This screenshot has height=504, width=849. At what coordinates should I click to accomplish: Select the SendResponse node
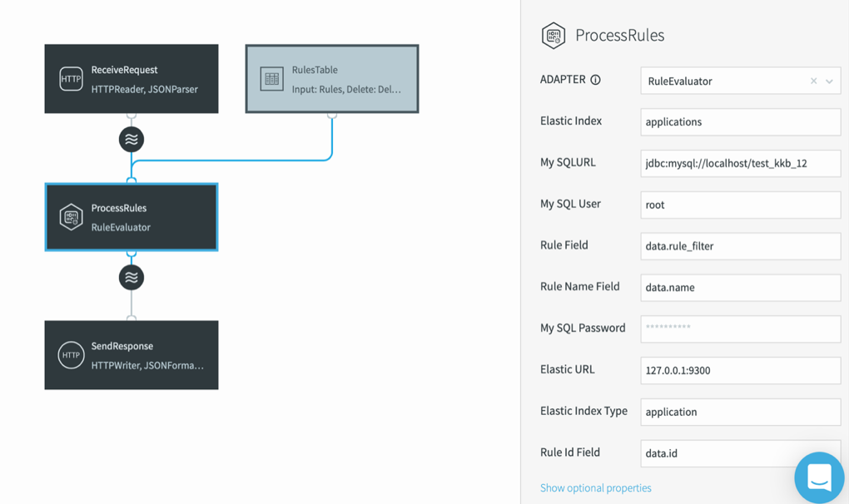pyautogui.click(x=132, y=355)
